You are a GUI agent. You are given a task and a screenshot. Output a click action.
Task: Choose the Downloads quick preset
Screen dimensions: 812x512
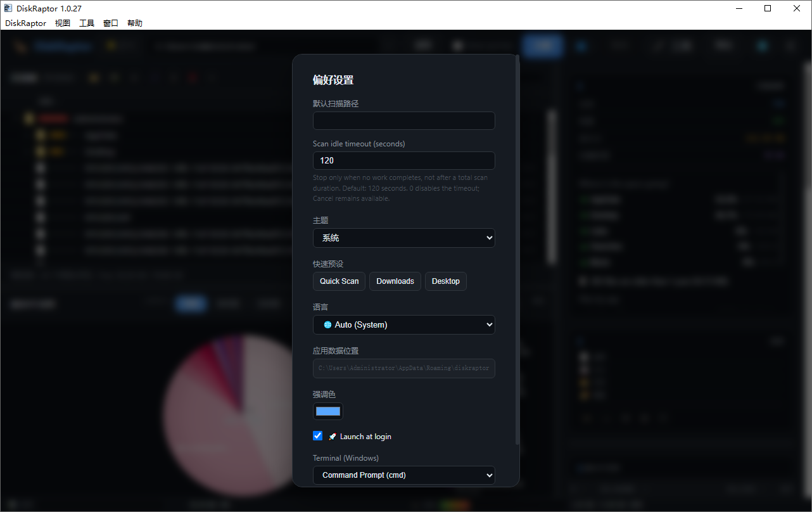coord(395,281)
